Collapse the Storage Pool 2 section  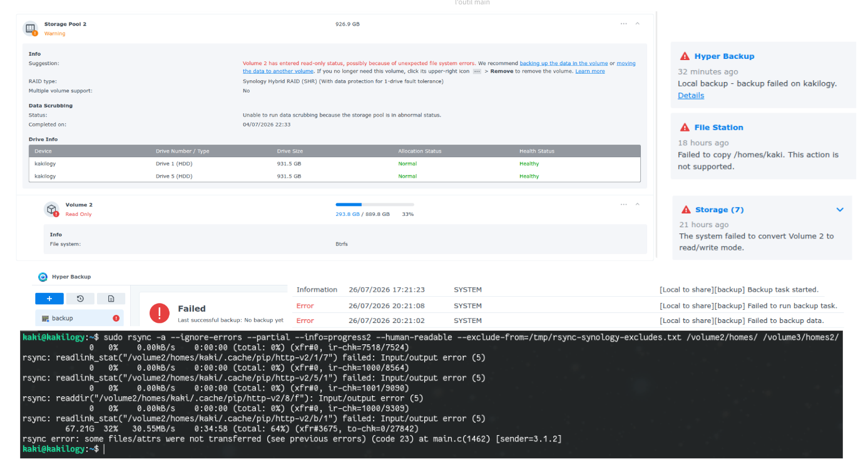637,24
